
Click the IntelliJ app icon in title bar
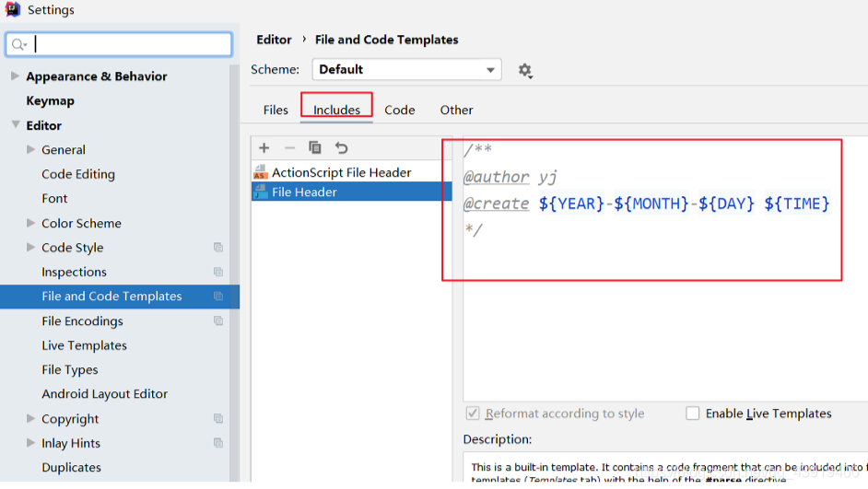pos(13,9)
